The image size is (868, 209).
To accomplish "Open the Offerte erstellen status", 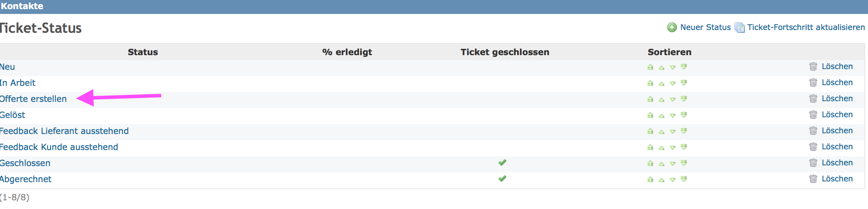I will tap(33, 99).
